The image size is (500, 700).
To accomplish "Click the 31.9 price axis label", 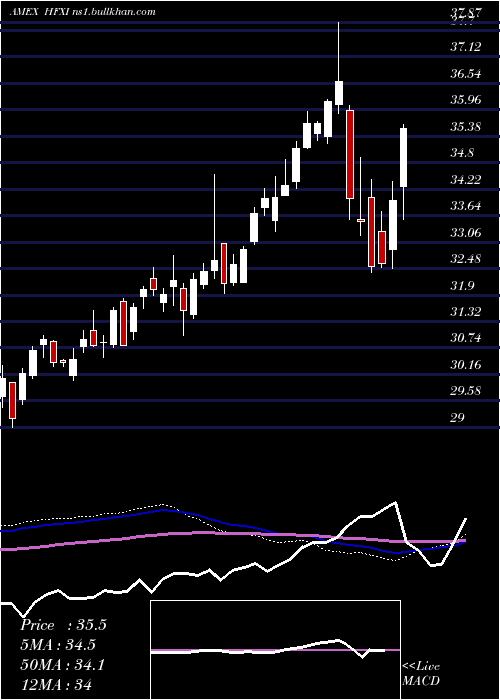I will click(x=462, y=285).
